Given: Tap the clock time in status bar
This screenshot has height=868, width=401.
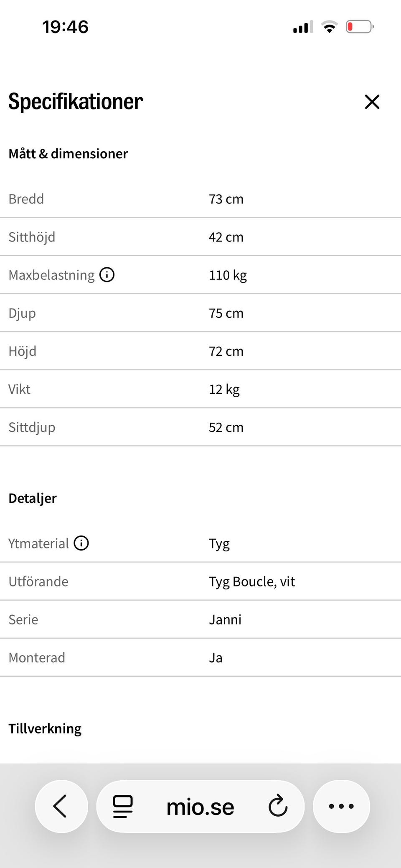Looking at the screenshot, I should coord(65,27).
